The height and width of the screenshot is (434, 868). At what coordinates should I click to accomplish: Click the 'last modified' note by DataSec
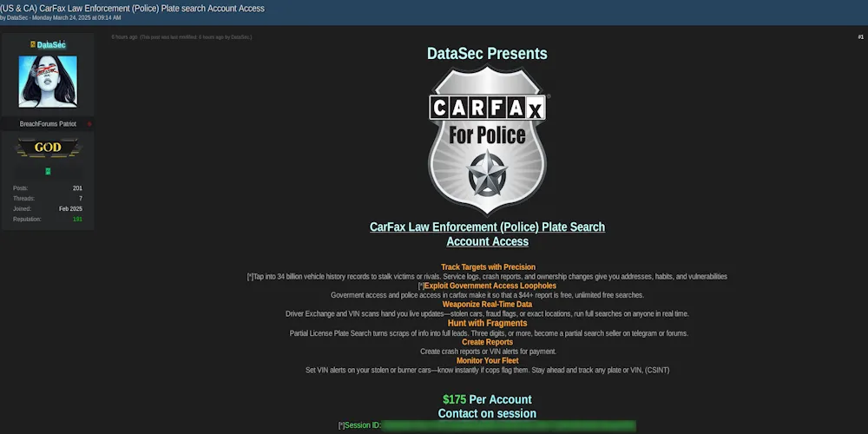pos(196,37)
